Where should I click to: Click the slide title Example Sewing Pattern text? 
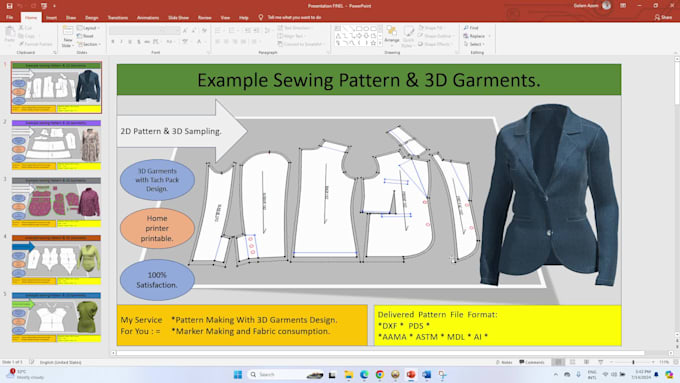(369, 80)
